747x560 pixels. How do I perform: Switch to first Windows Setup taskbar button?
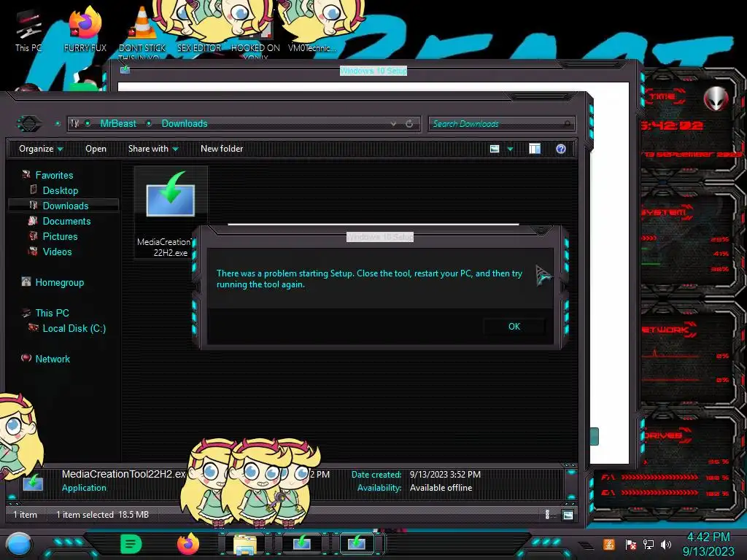[x=301, y=543]
